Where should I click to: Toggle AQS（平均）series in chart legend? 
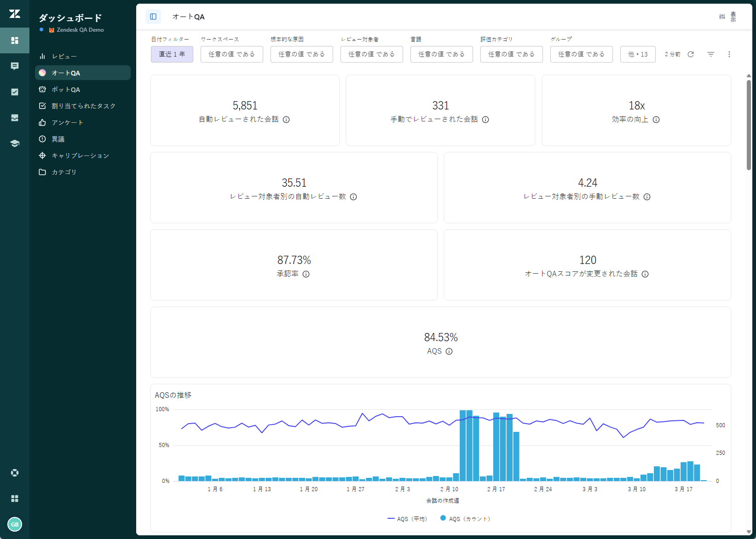coord(407,519)
